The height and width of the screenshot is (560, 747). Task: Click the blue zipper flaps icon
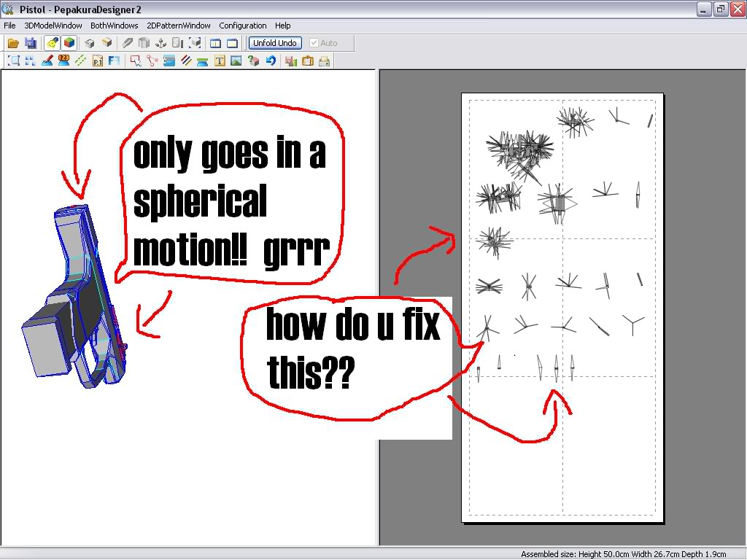coord(169,61)
